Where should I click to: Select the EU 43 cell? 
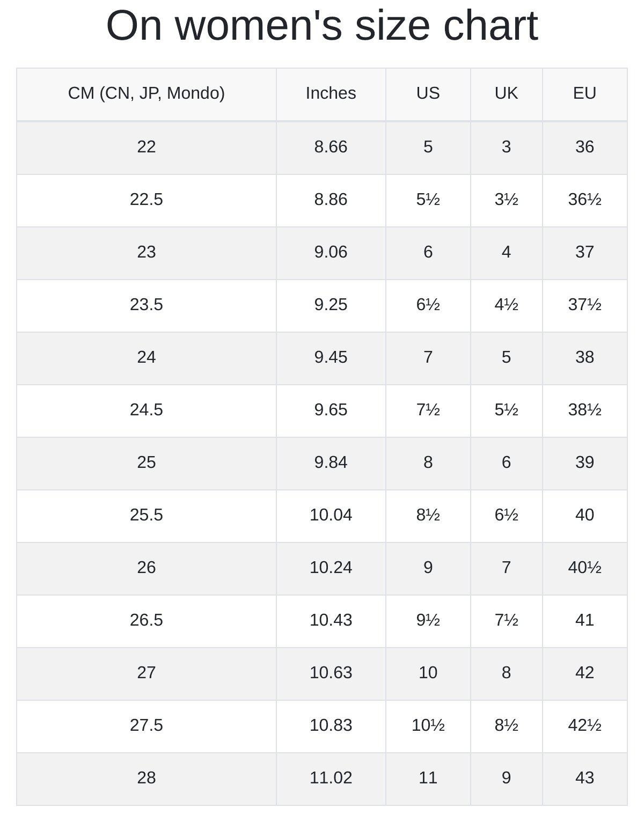(x=584, y=778)
